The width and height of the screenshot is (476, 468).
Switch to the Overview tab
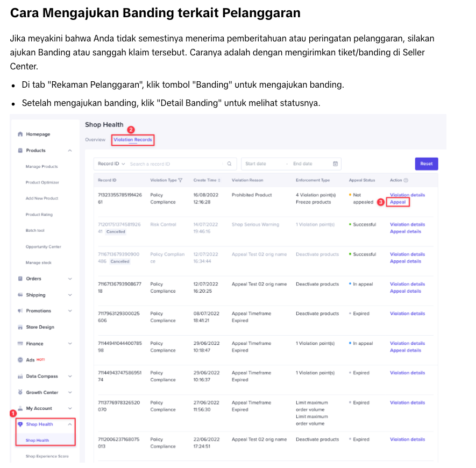coord(95,140)
